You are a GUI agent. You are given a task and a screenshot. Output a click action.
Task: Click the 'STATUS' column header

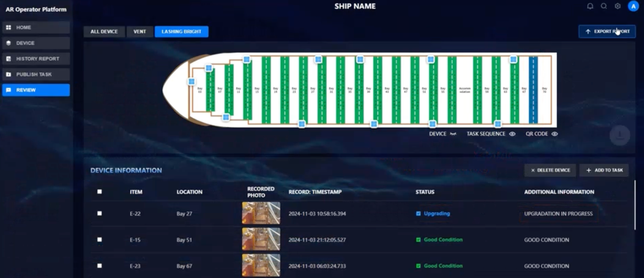coord(425,192)
